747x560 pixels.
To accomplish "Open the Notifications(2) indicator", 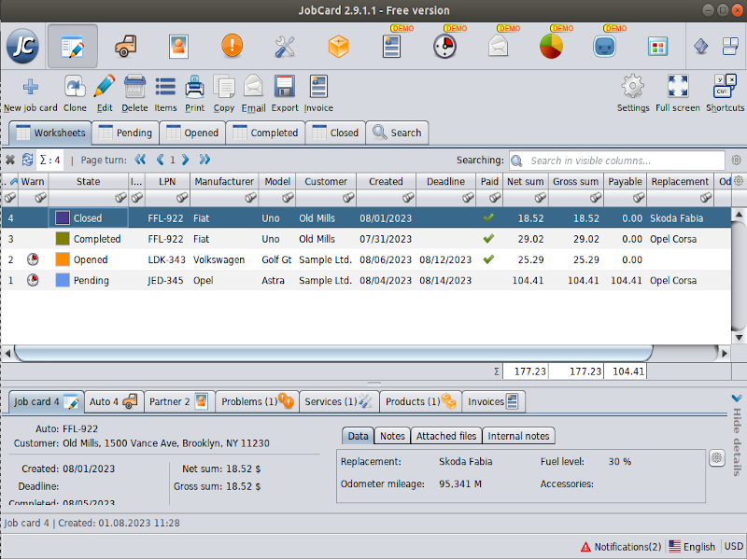I will click(x=621, y=547).
